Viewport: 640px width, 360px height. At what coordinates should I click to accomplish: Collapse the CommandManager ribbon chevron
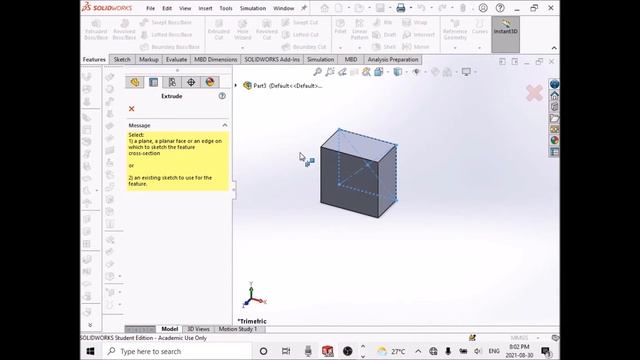pyautogui.click(x=554, y=48)
